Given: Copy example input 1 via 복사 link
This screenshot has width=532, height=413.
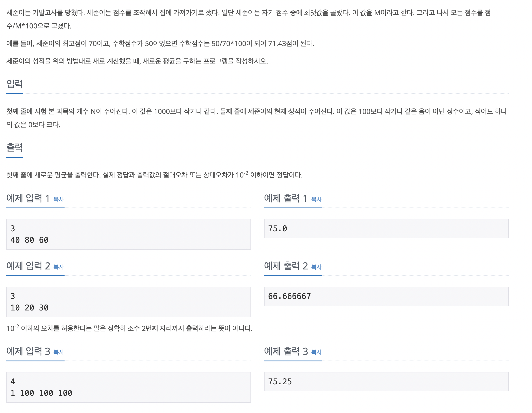Looking at the screenshot, I should point(59,199).
